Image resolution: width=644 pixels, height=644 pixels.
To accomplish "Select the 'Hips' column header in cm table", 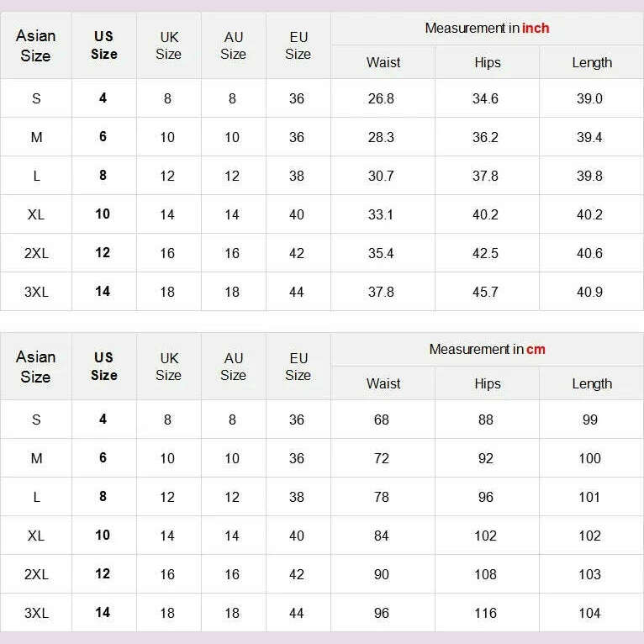I will point(487,384).
